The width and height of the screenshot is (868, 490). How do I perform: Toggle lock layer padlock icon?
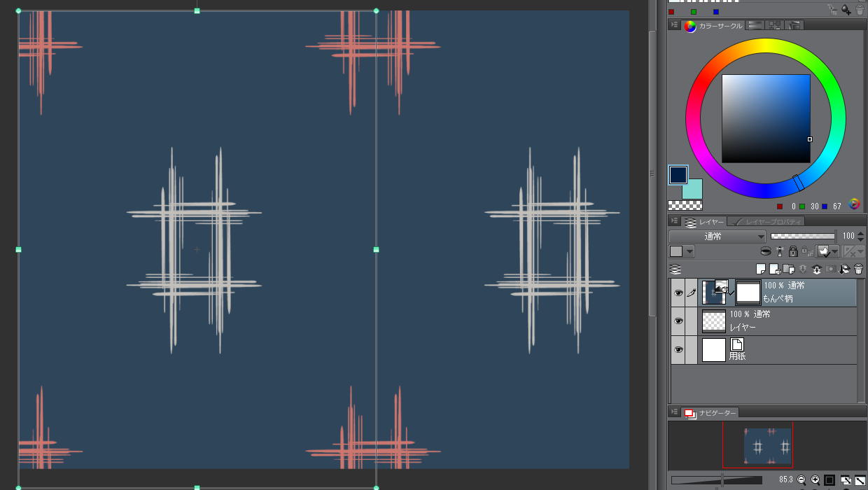[x=792, y=251]
